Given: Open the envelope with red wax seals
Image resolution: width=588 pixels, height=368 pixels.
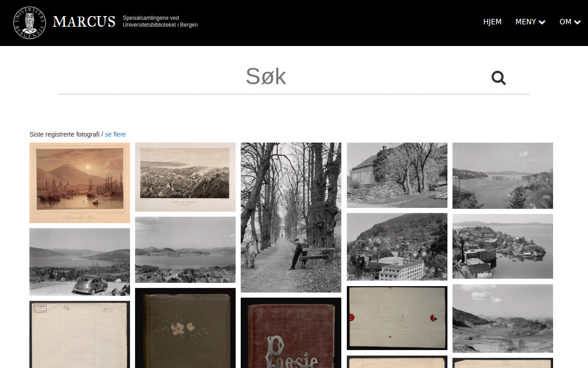Looking at the screenshot, I should click(x=397, y=318).
